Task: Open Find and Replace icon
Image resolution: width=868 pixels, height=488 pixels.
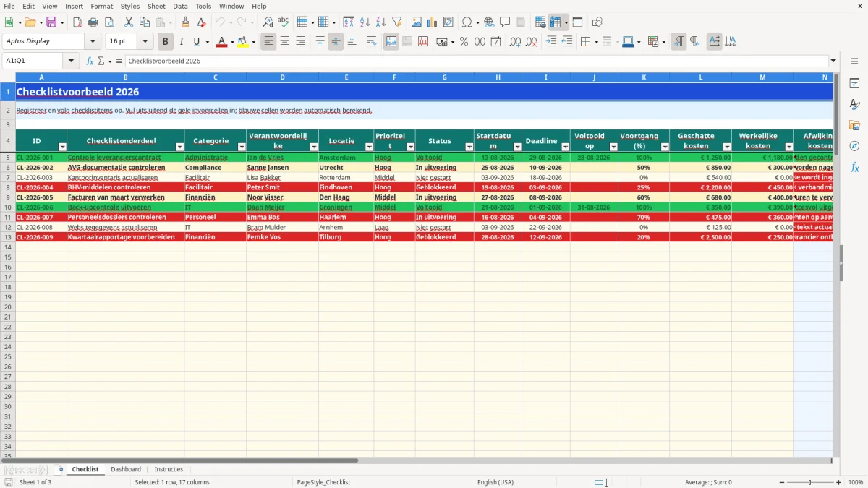Action: coord(268,22)
